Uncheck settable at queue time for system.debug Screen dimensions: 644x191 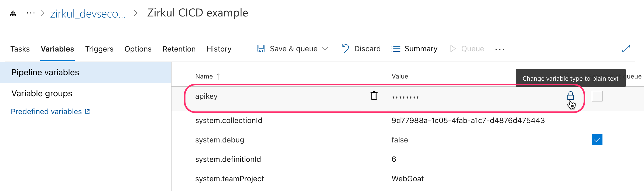click(597, 140)
